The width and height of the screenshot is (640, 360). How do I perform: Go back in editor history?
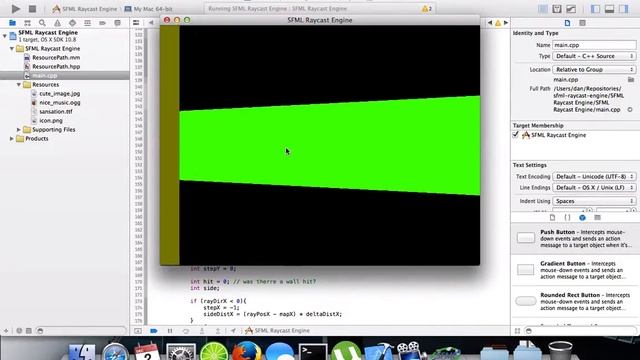151,23
